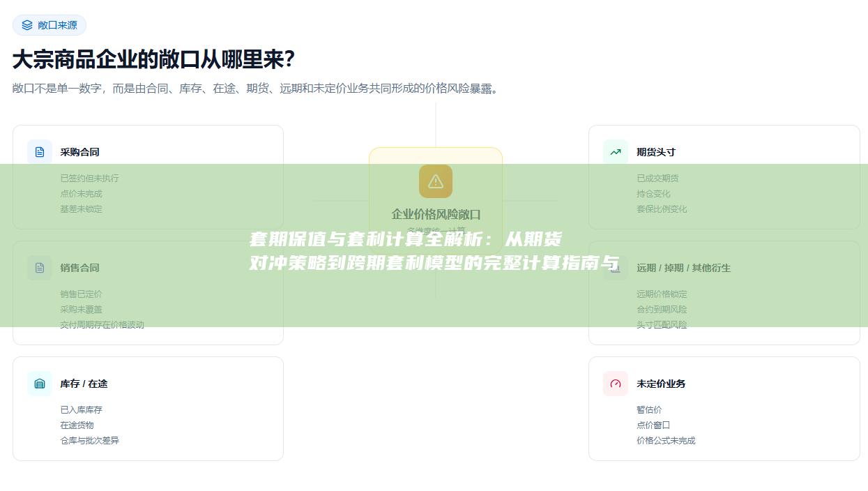Select the 未定价业务 card title
This screenshot has width=868, height=491.
661,384
